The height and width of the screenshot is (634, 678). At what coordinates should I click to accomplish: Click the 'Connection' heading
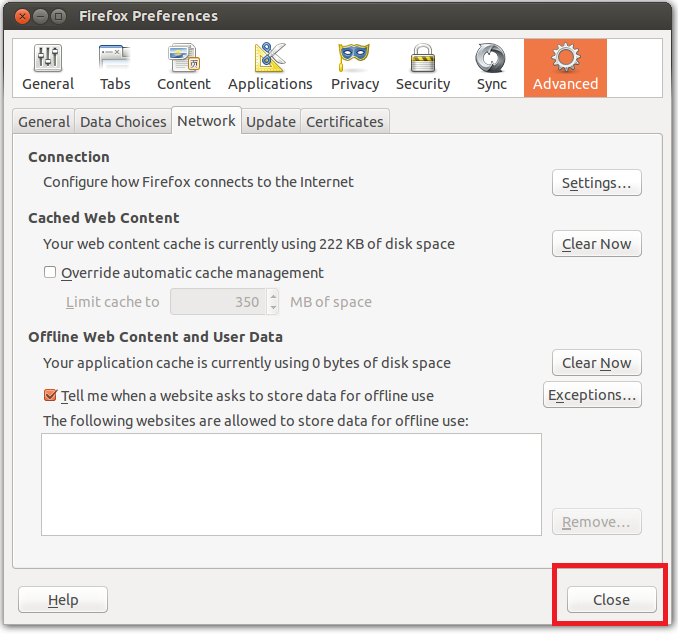click(x=69, y=157)
